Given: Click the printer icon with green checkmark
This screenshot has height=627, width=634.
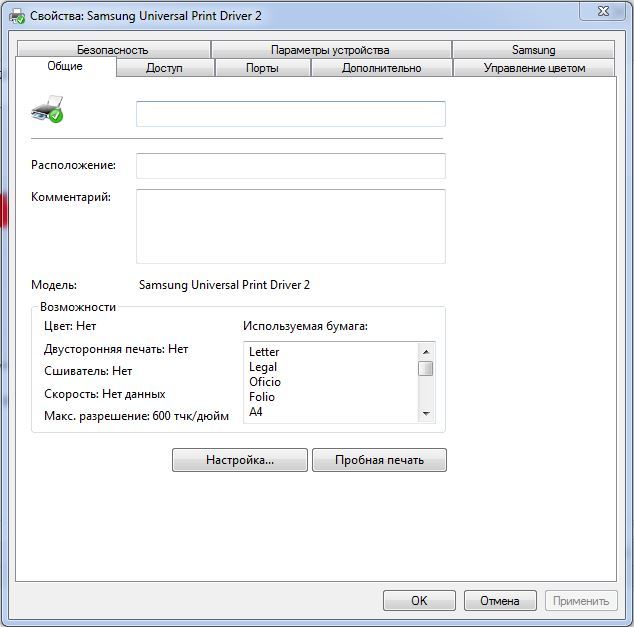Looking at the screenshot, I should [x=47, y=109].
